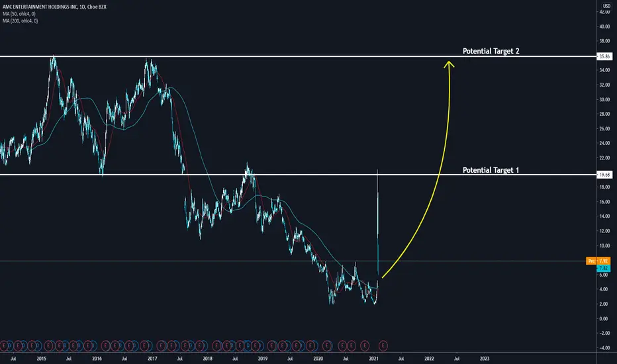Click the earnings marker just right of 2020

pos(326,346)
